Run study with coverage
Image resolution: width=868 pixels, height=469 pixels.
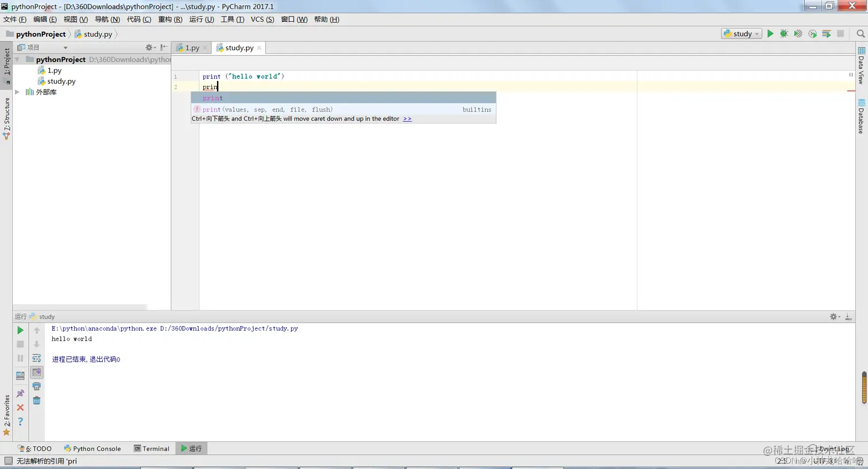[x=798, y=34]
